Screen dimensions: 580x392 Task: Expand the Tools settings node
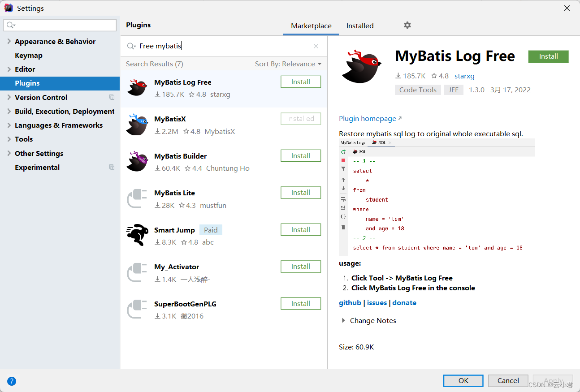tap(9, 139)
